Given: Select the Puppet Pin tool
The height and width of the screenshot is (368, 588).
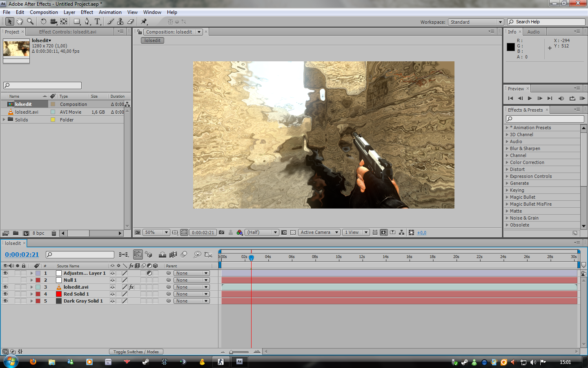Looking at the screenshot, I should click(144, 22).
